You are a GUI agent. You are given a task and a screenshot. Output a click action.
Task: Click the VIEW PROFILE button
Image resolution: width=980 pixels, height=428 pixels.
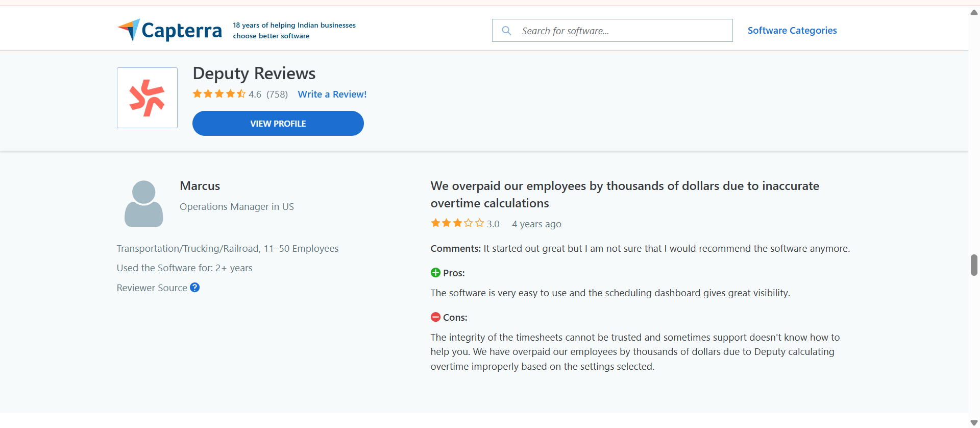278,124
